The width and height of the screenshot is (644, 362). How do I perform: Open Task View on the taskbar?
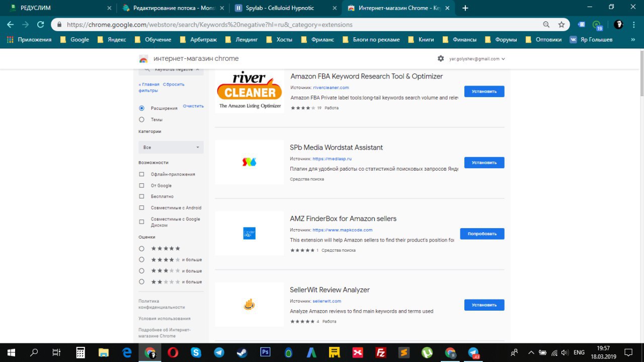57,352
